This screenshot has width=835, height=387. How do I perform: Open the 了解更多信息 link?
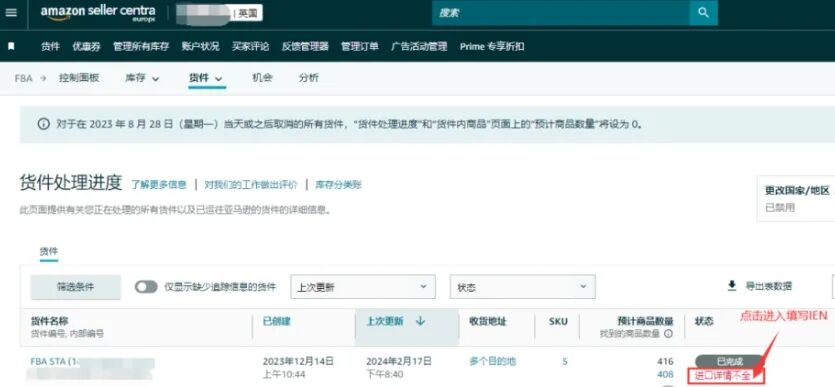[159, 185]
